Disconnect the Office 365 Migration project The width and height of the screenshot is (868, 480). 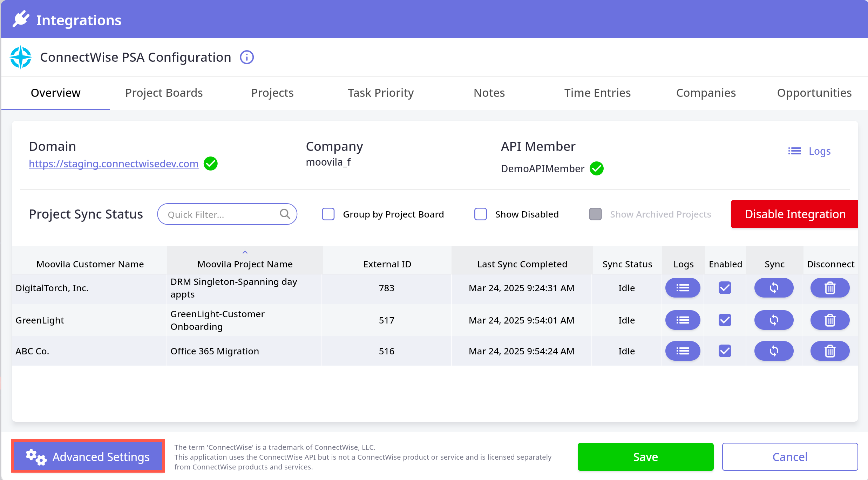click(830, 351)
